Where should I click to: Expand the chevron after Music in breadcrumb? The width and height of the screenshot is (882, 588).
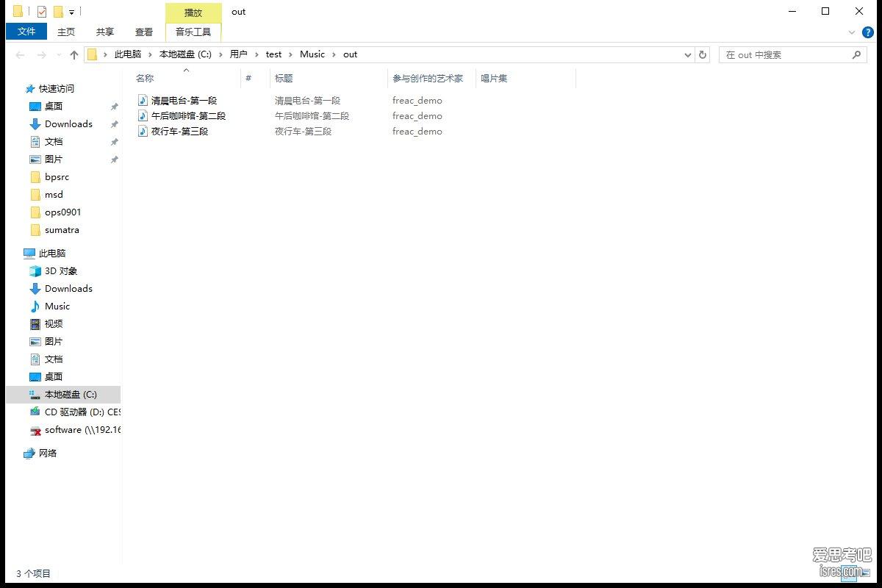point(334,54)
